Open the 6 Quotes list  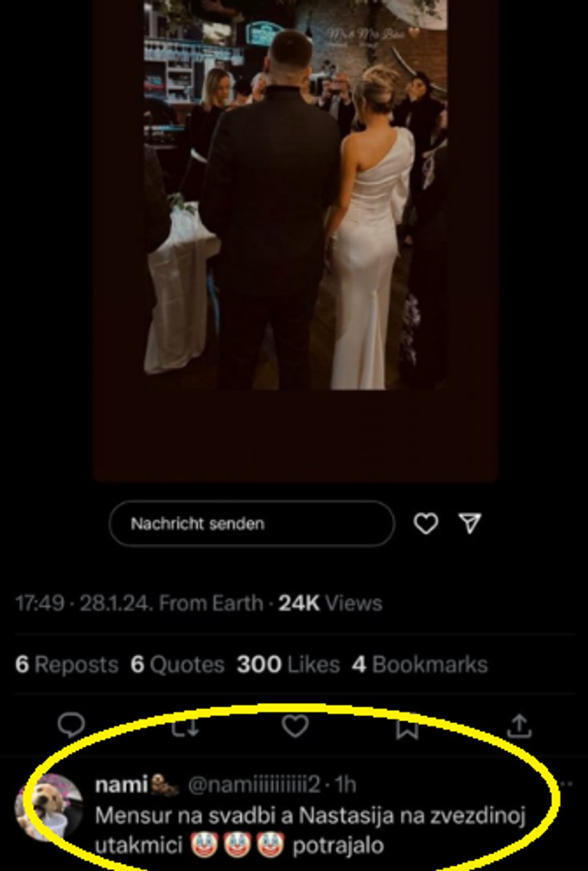tap(178, 665)
